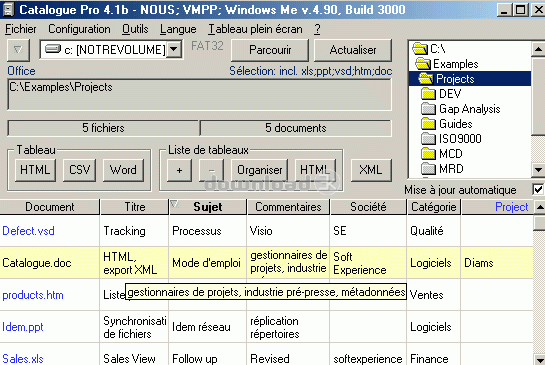Click the Actualiser button

click(x=353, y=50)
